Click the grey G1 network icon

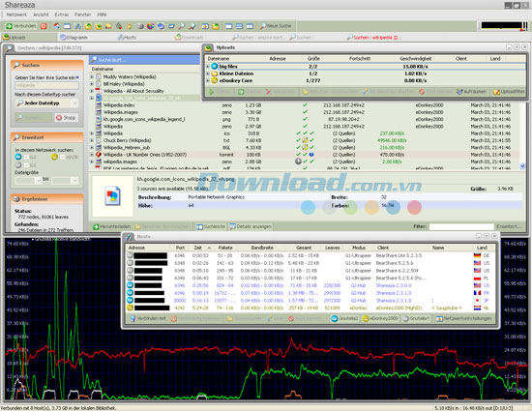[18, 165]
